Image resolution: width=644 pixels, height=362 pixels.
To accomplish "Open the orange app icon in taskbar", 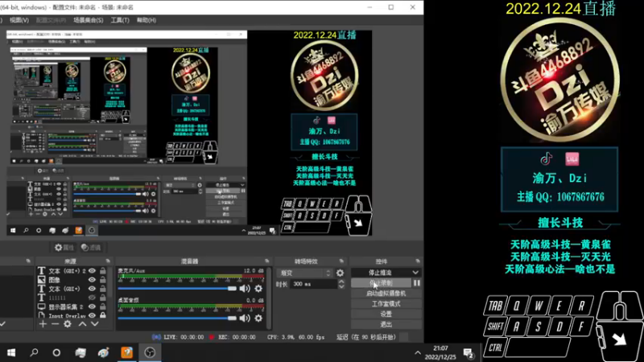I will [x=127, y=352].
